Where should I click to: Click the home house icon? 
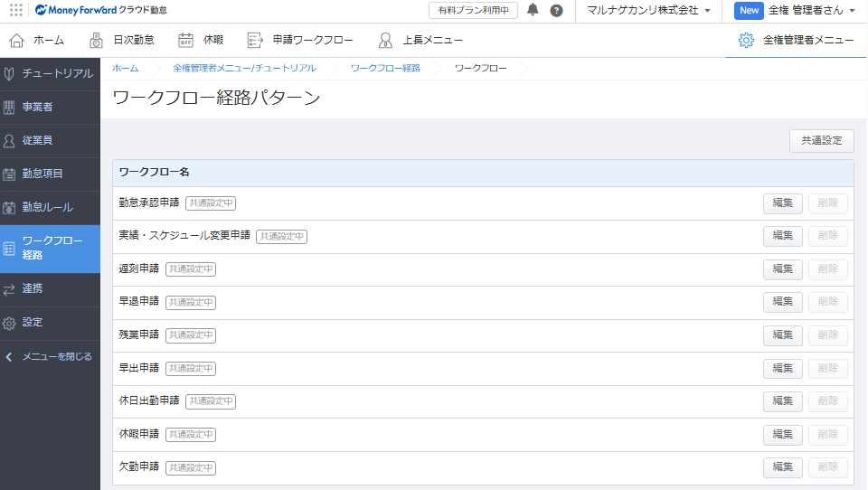pyautogui.click(x=16, y=40)
